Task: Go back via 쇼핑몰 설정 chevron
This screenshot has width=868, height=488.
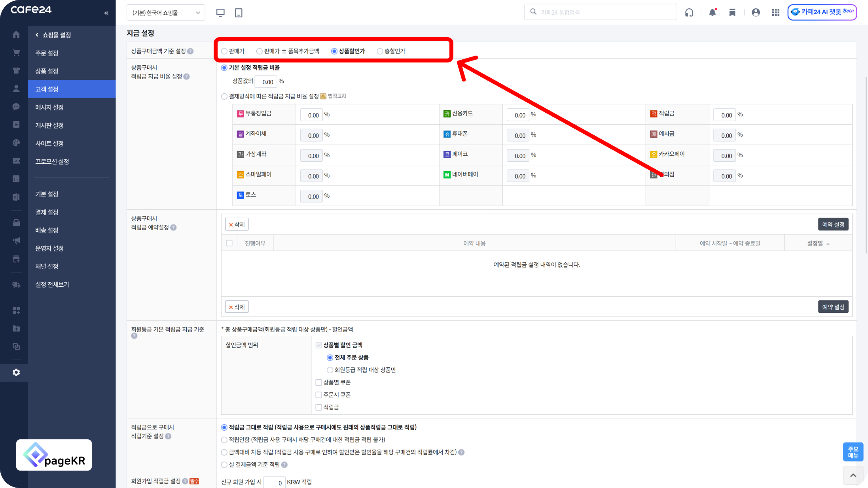Action: pyautogui.click(x=37, y=35)
